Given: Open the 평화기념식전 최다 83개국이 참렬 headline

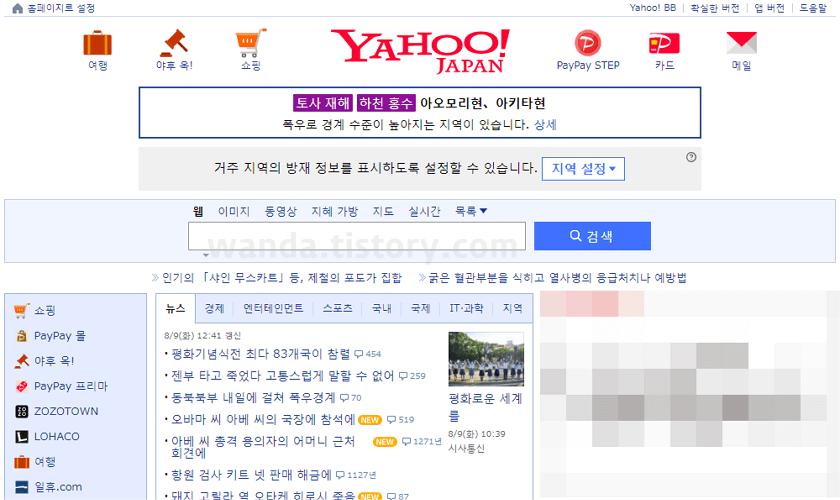Looking at the screenshot, I should tap(260, 354).
